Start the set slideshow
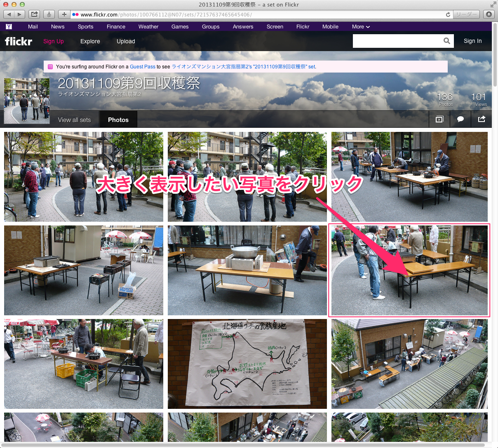 (439, 120)
